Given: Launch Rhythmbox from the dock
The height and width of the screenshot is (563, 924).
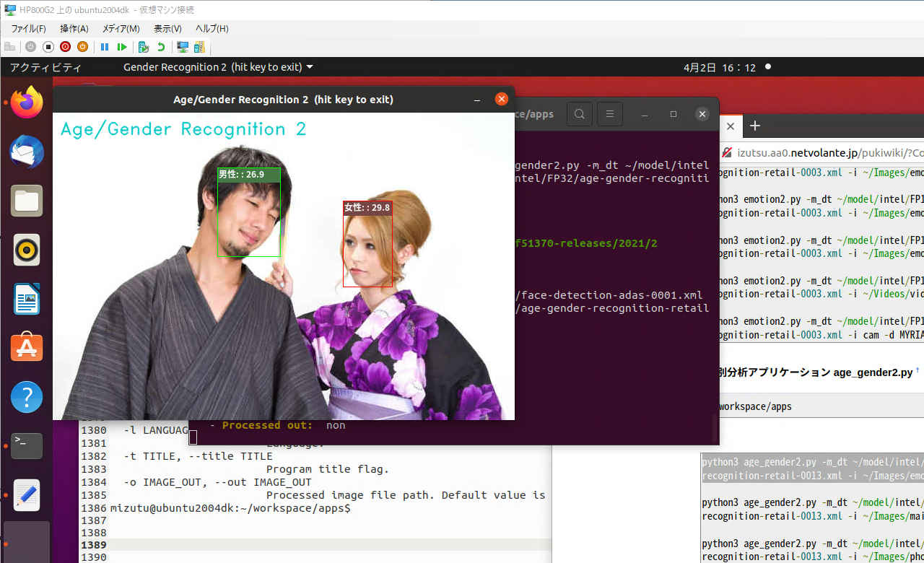Looking at the screenshot, I should coord(27,250).
